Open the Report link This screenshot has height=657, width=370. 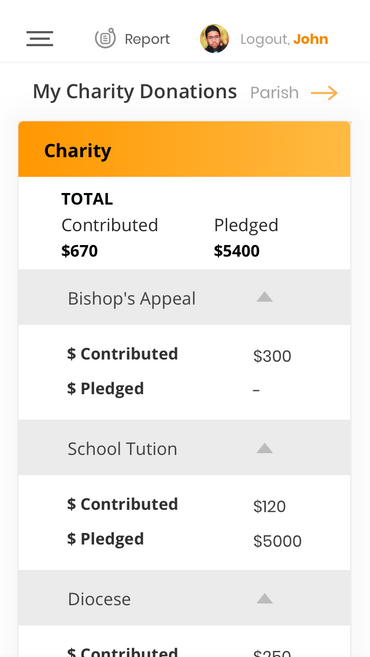click(147, 39)
